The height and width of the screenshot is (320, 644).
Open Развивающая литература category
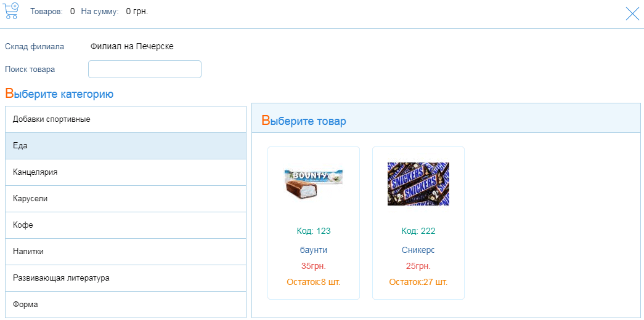pos(126,278)
